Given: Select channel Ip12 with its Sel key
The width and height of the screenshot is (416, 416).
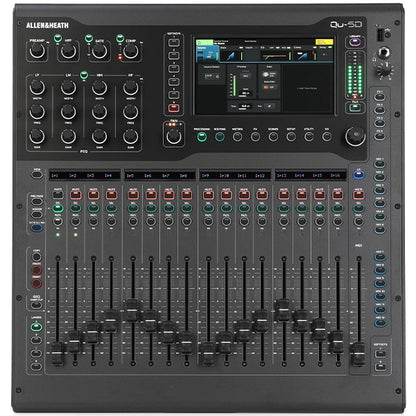Looking at the screenshot, I should coord(262,209).
